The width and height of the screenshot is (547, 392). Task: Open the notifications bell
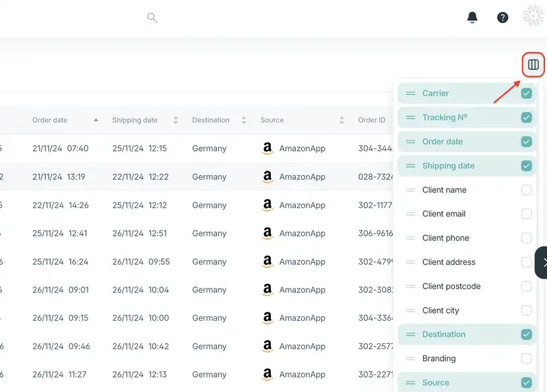472,17
